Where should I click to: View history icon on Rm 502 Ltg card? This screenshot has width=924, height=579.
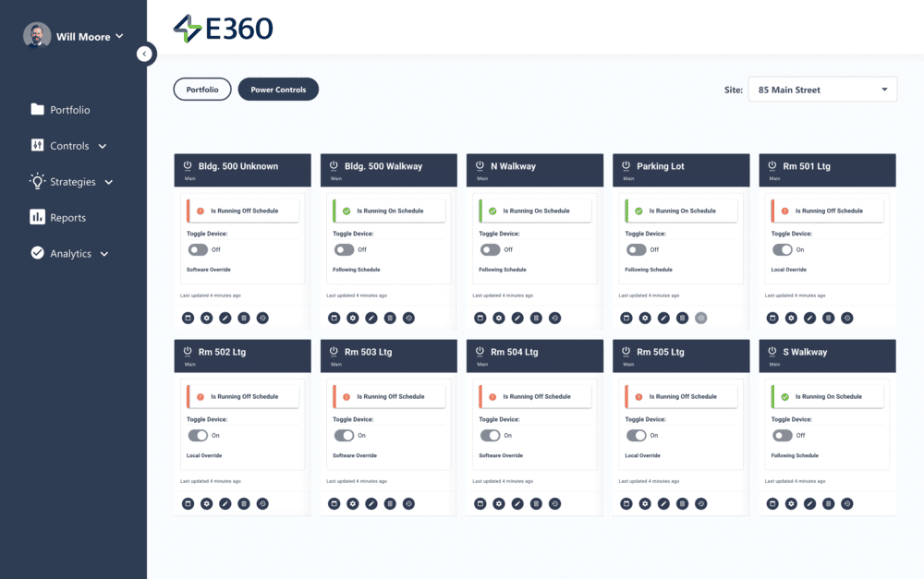(262, 504)
